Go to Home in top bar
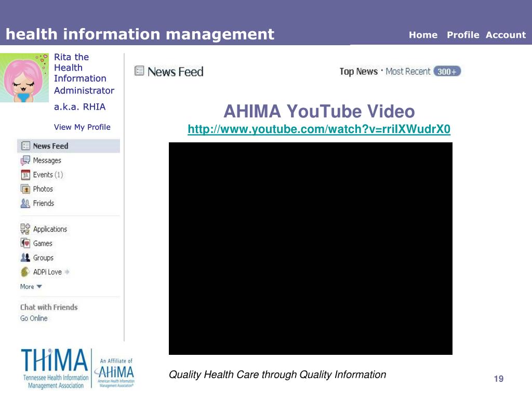Image resolution: width=532 pixels, height=399 pixels. [x=423, y=35]
